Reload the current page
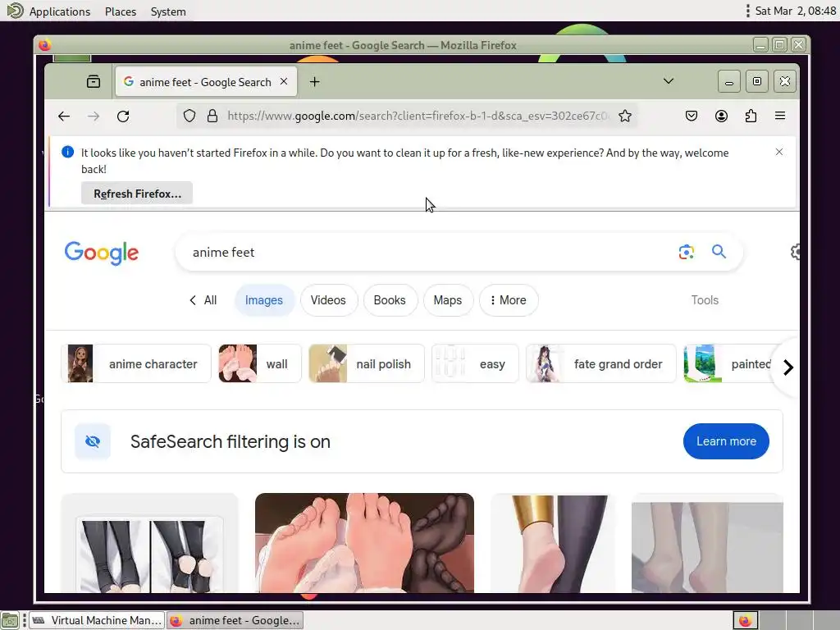Screen dimensions: 840x630 point(123,116)
